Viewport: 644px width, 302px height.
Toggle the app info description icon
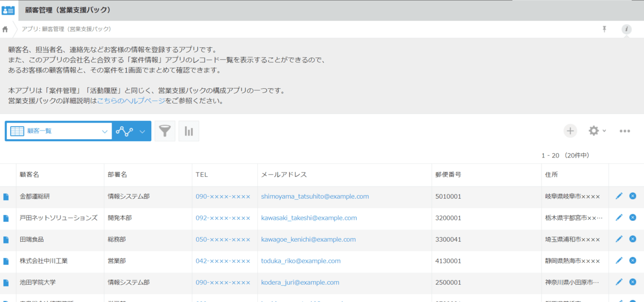click(x=626, y=29)
